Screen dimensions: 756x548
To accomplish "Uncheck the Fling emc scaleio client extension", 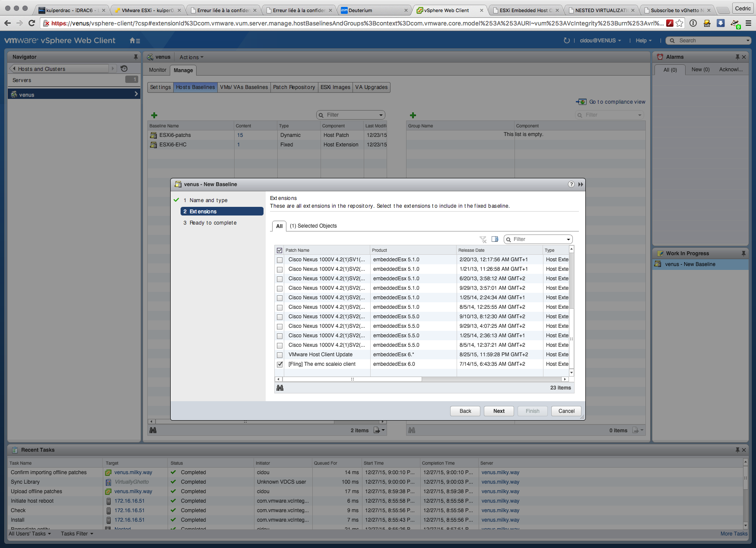I will (280, 364).
